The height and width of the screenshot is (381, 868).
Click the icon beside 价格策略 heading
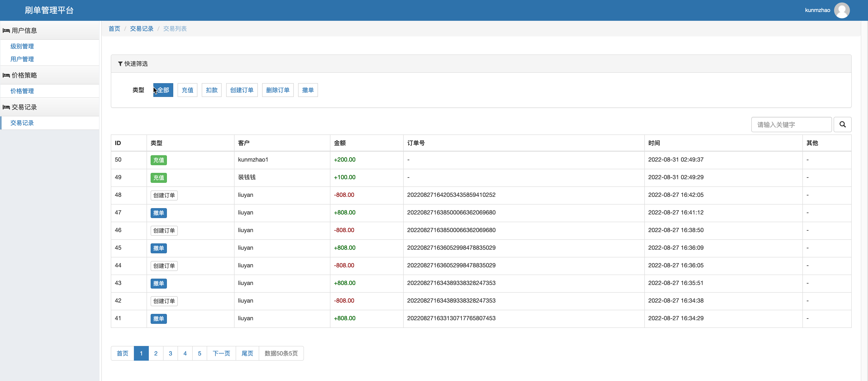pos(6,75)
